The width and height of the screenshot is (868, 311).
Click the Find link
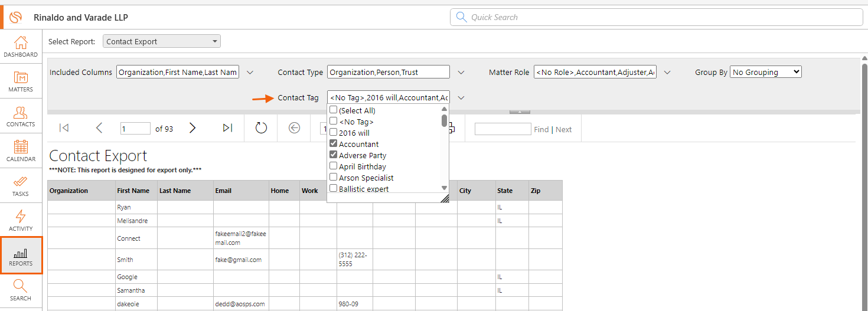tap(541, 129)
